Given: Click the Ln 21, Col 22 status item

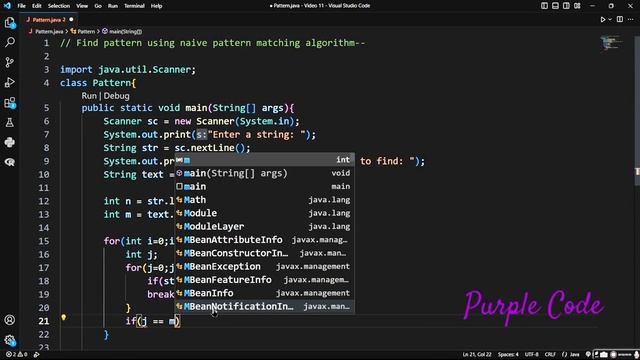Looking at the screenshot, I should click(476, 354).
